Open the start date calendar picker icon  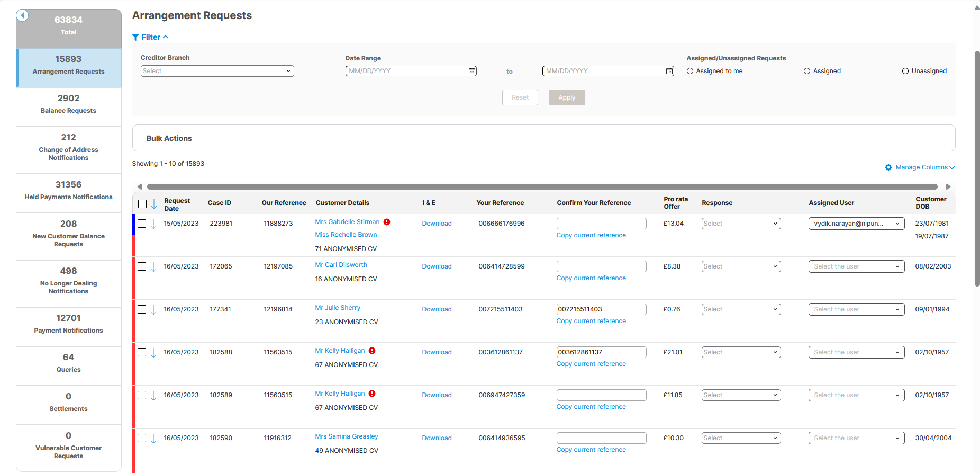471,71
